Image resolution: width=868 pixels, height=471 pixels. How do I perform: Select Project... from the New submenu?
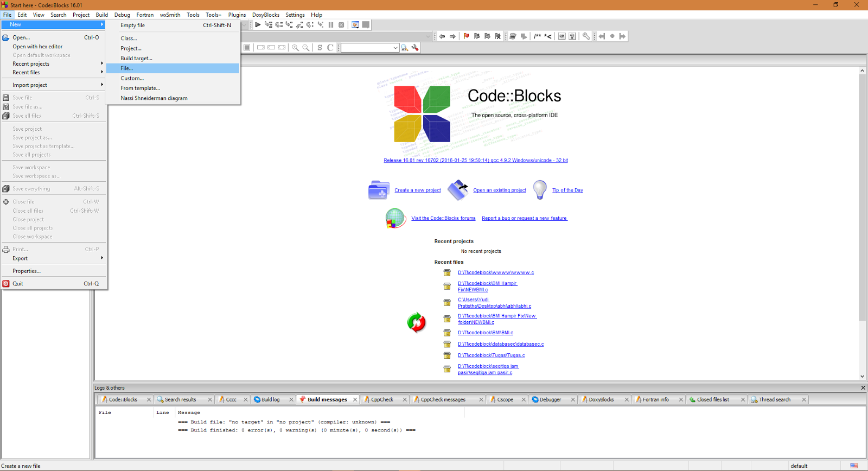173,48
